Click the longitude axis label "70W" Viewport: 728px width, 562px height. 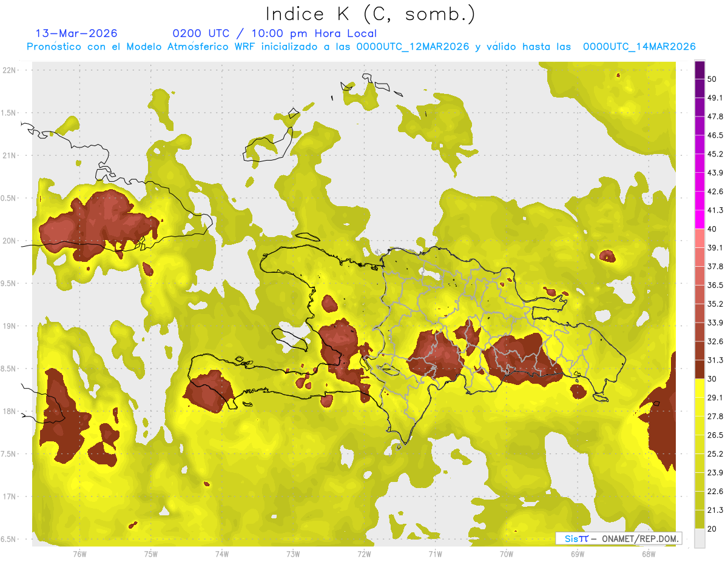tap(507, 554)
